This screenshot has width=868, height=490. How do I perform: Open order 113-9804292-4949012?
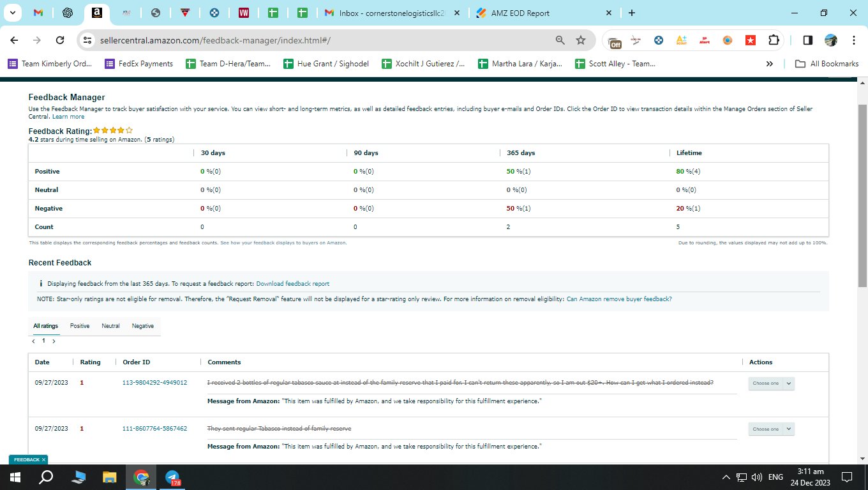tap(154, 383)
